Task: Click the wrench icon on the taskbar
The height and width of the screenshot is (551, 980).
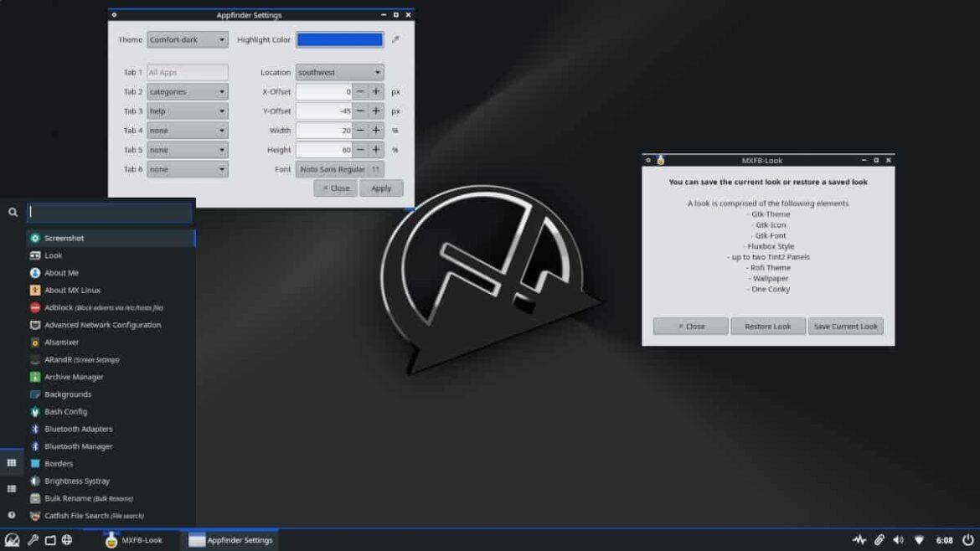Action: pos(32,540)
